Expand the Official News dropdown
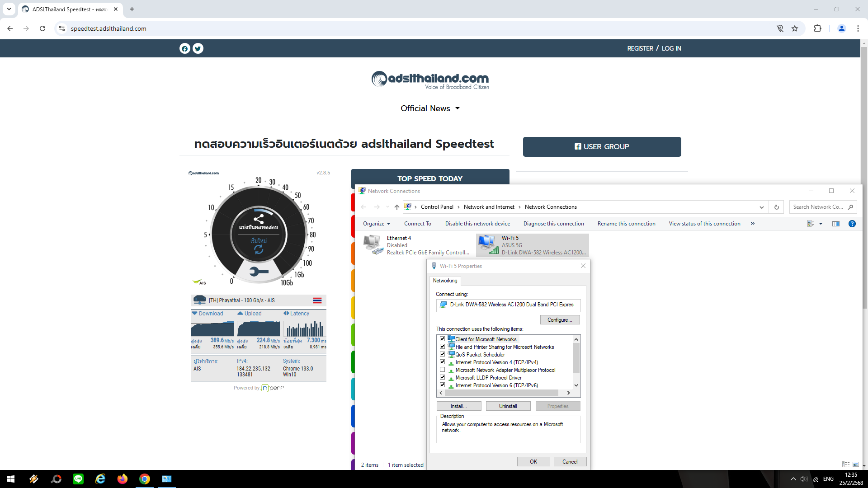The image size is (868, 488). click(429, 108)
